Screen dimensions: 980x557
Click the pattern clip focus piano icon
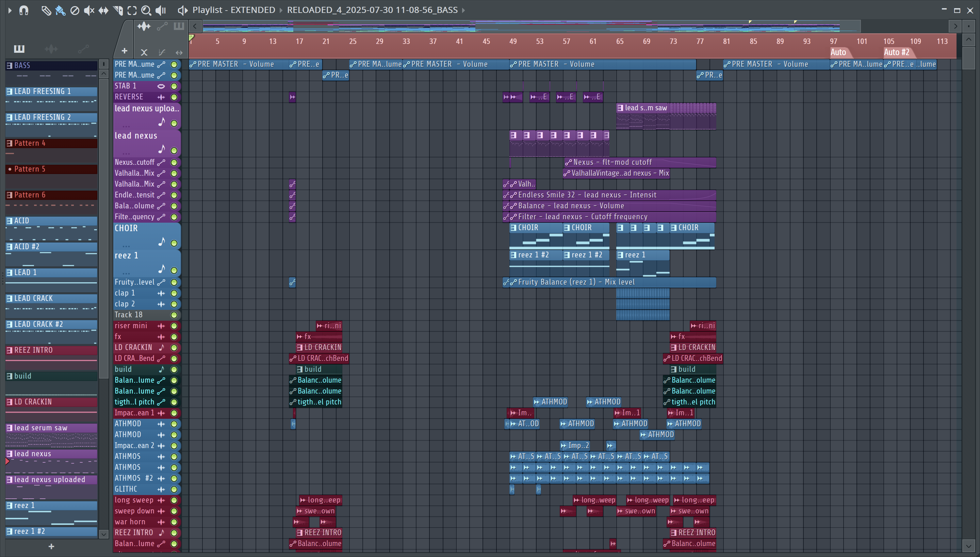coord(179,26)
